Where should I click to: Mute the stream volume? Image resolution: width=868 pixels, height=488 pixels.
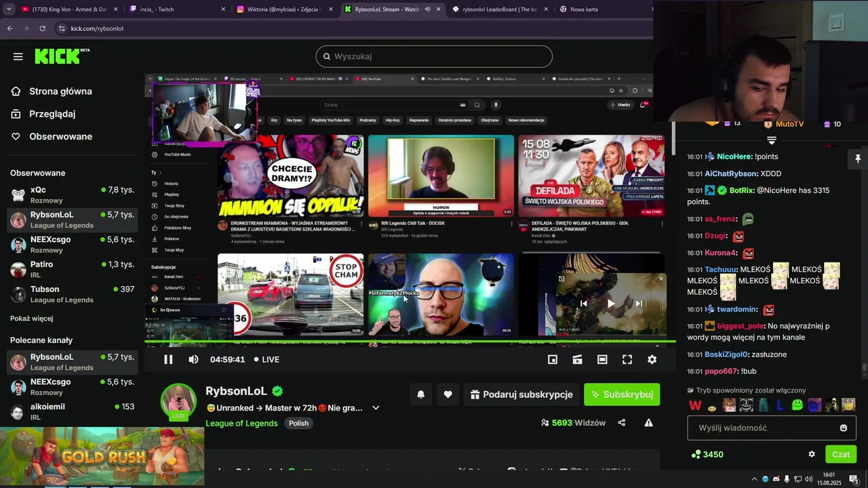coord(193,359)
